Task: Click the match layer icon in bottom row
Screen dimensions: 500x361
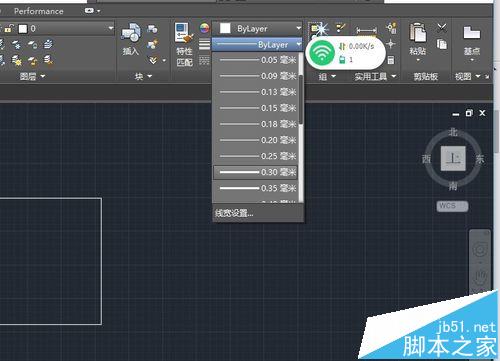Action: click(48, 60)
